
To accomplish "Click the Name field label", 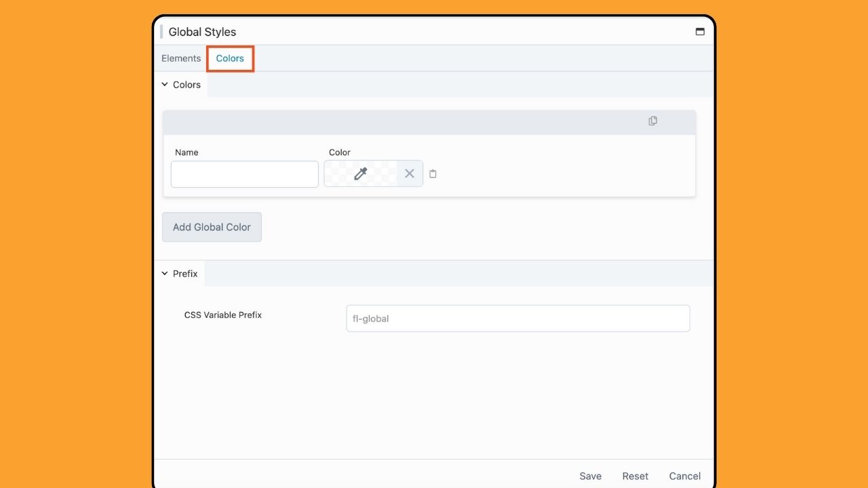I will 186,152.
